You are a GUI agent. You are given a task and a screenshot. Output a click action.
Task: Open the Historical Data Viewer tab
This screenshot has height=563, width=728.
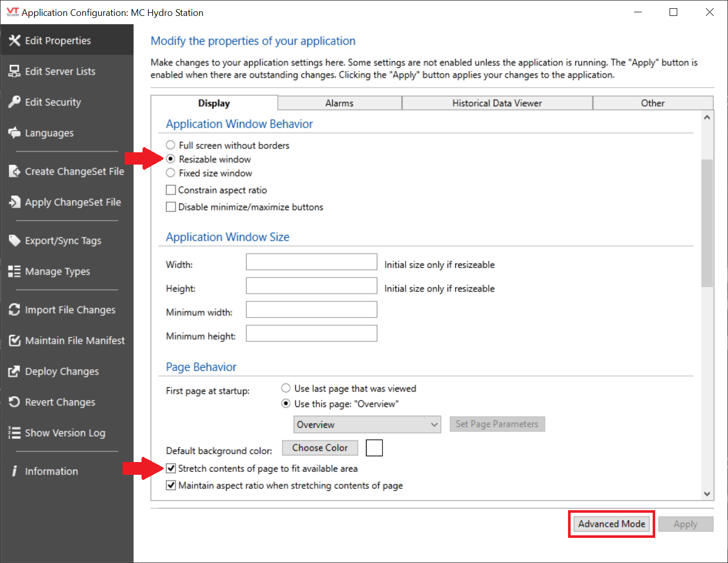pyautogui.click(x=497, y=103)
